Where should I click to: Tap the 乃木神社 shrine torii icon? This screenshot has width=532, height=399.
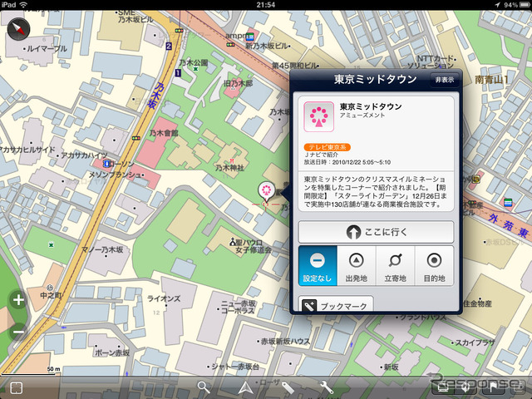pos(232,160)
